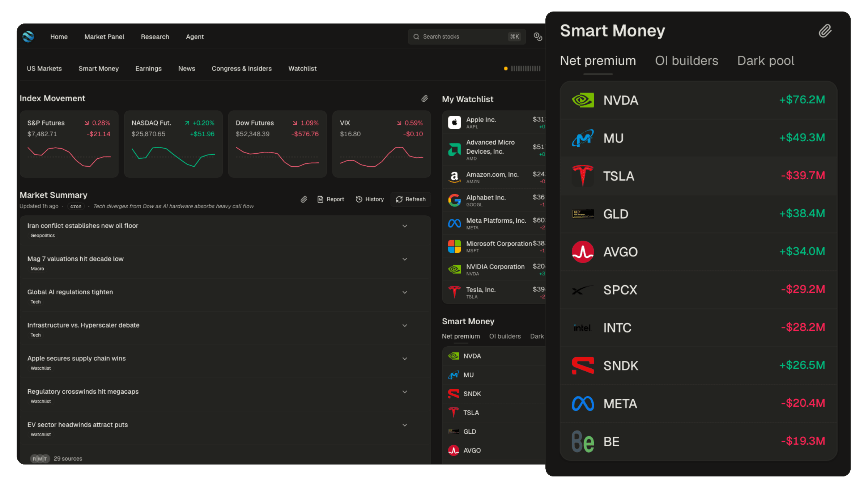Click the Broadcom AVGO logo in overlay

583,252
